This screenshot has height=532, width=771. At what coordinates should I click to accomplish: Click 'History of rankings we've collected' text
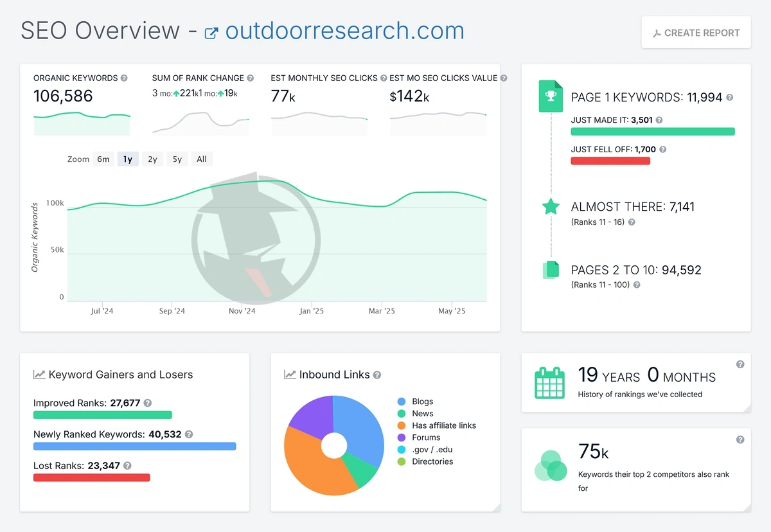coord(640,395)
